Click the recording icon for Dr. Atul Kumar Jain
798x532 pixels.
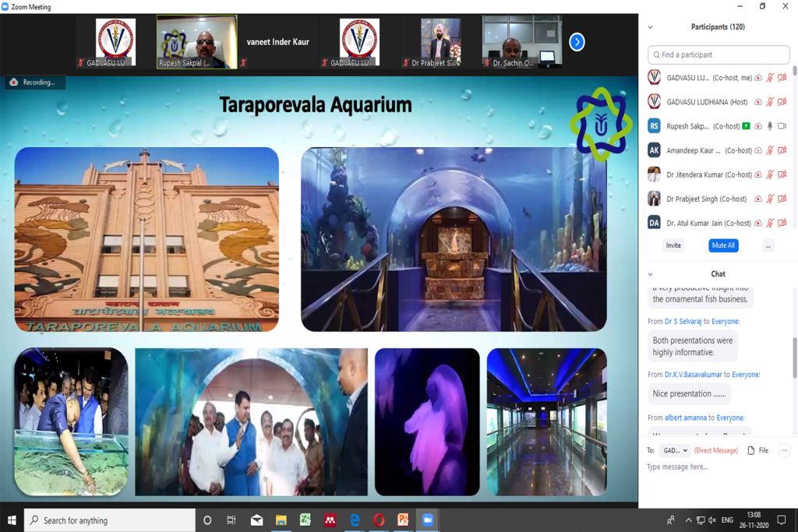click(x=757, y=223)
